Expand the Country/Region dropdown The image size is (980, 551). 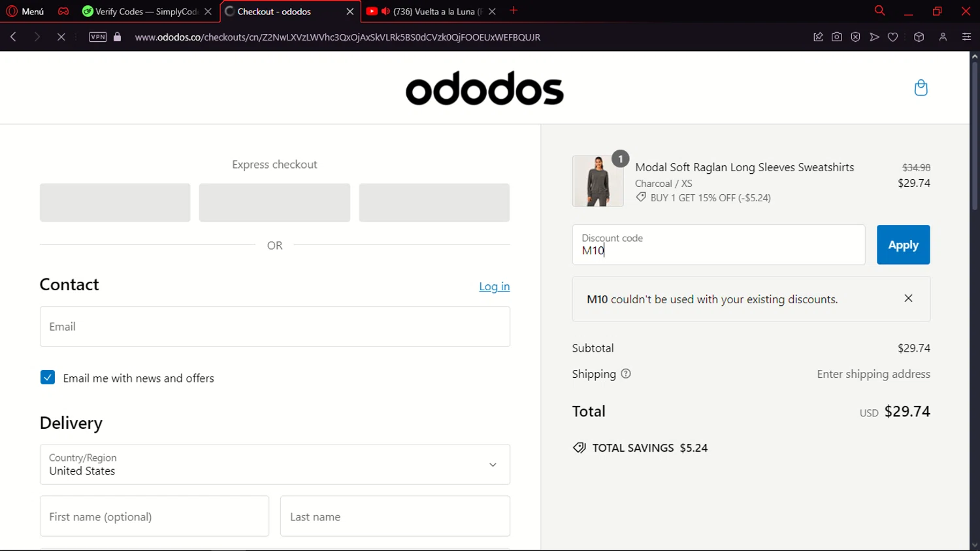coord(275,464)
